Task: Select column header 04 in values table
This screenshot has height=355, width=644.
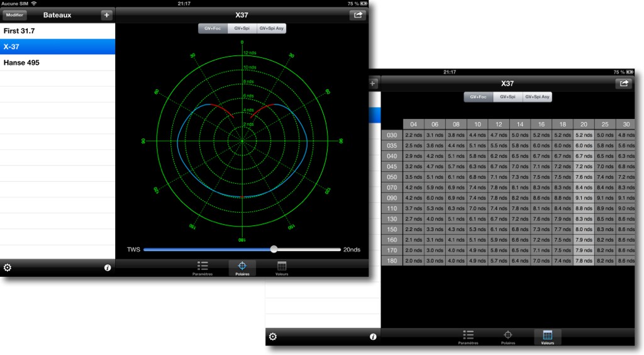Action: 414,125
